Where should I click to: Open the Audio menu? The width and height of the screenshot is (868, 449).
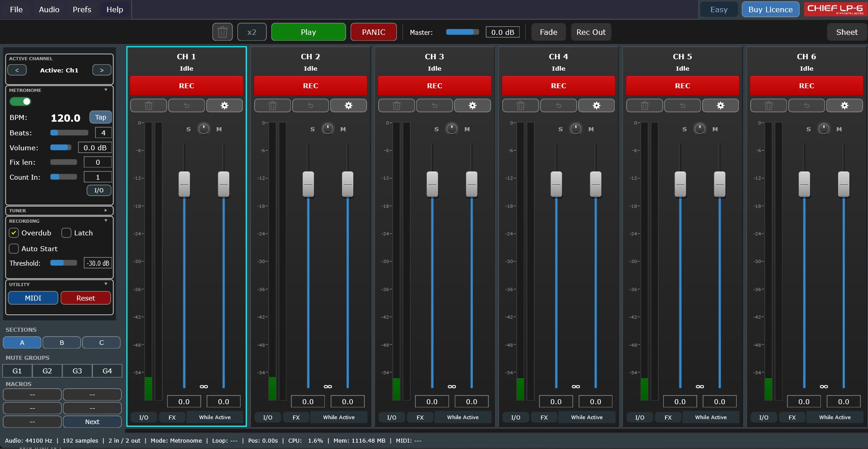pos(49,10)
